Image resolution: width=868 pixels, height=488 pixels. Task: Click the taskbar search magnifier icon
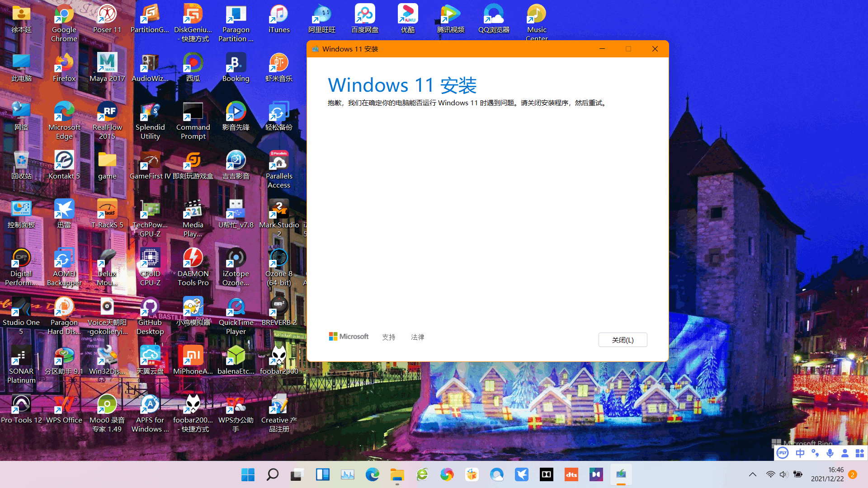click(x=273, y=474)
